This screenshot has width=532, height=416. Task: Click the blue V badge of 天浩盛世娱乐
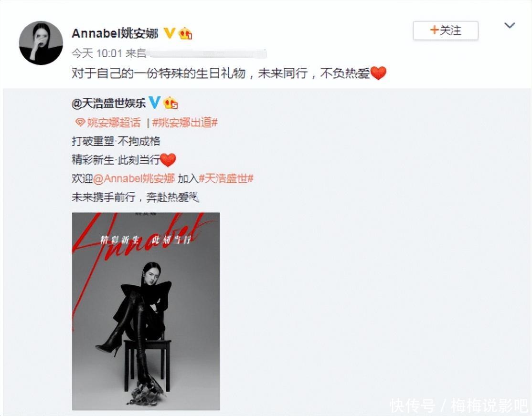(154, 103)
